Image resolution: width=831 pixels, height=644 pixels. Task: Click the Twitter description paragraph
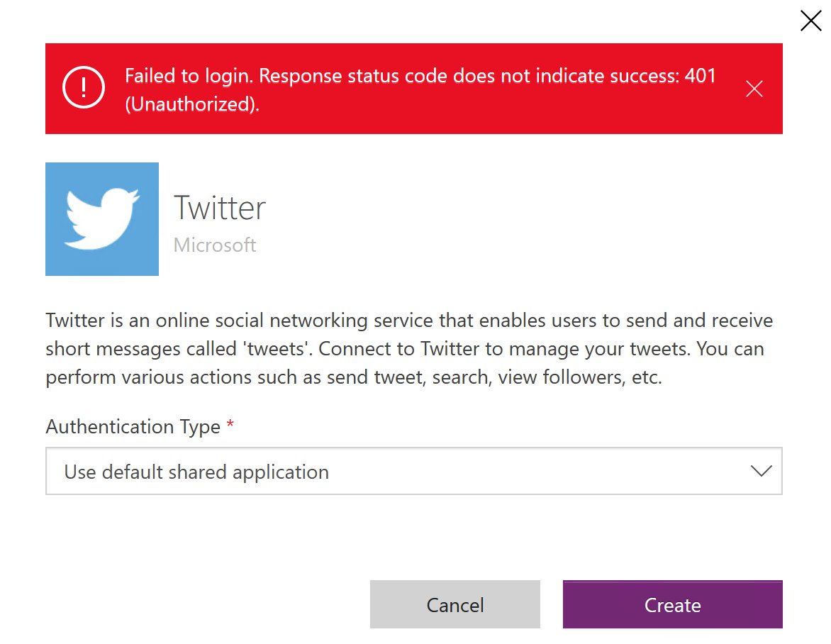tap(408, 349)
